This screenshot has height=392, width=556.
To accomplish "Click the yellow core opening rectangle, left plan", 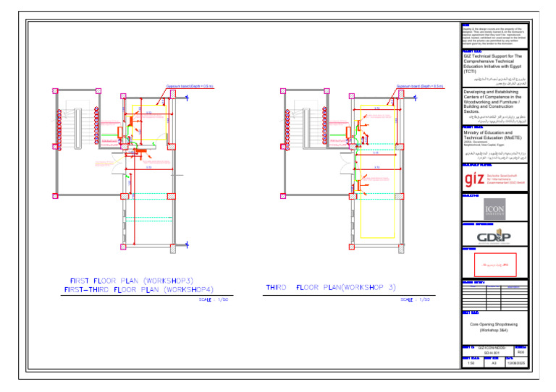I will click(x=149, y=122).
